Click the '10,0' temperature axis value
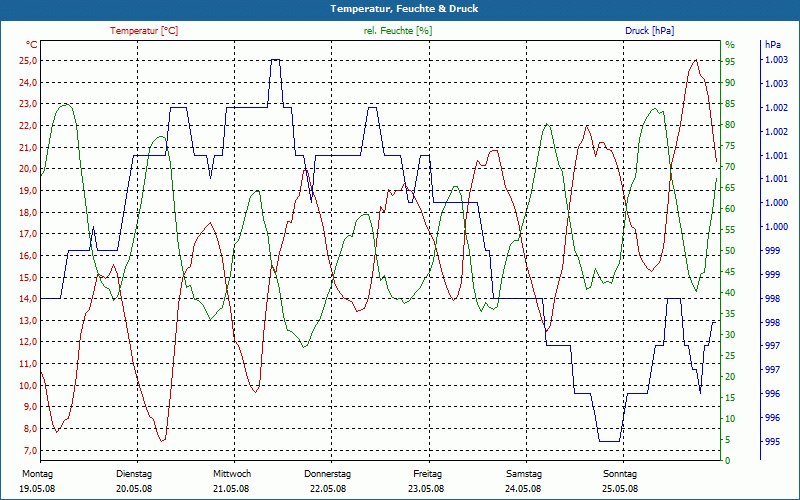800x500 pixels. [x=28, y=385]
